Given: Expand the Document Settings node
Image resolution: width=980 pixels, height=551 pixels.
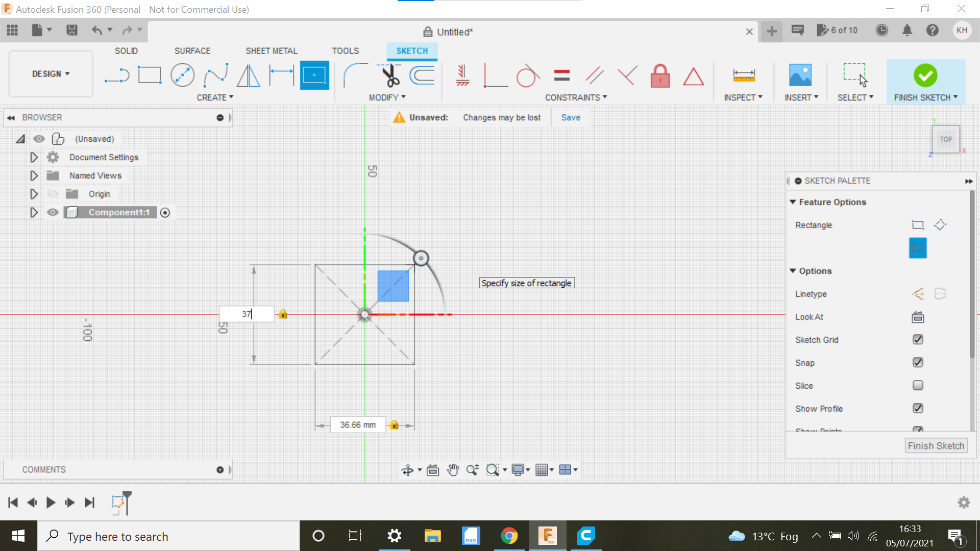Looking at the screenshot, I should pos(34,157).
